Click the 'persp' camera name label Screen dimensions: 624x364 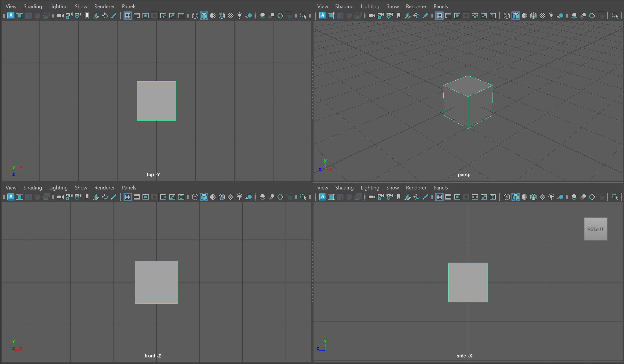pyautogui.click(x=464, y=175)
